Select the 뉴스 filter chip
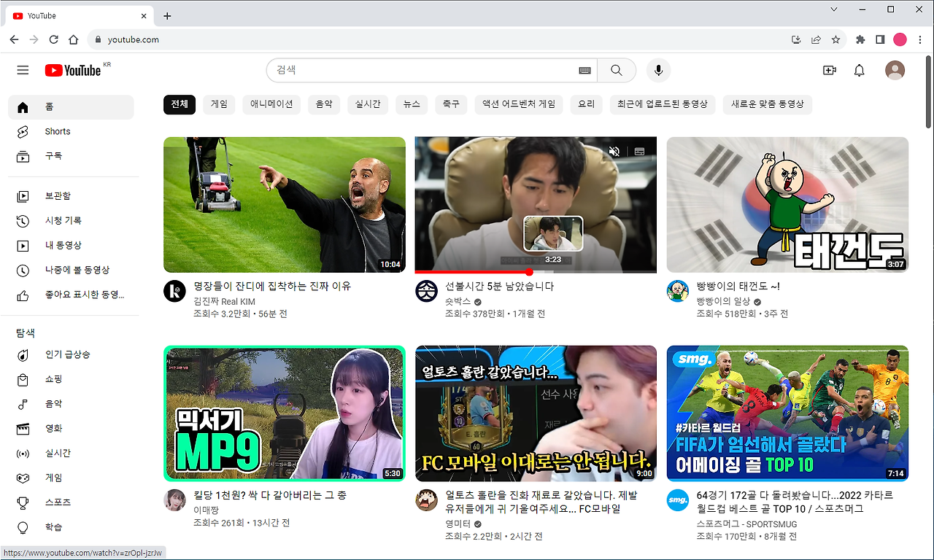934x560 pixels. (x=412, y=104)
